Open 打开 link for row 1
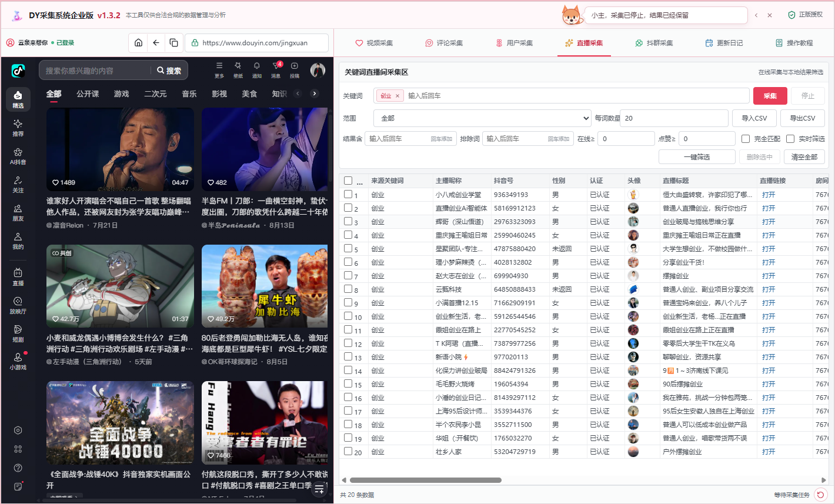 [x=769, y=195]
